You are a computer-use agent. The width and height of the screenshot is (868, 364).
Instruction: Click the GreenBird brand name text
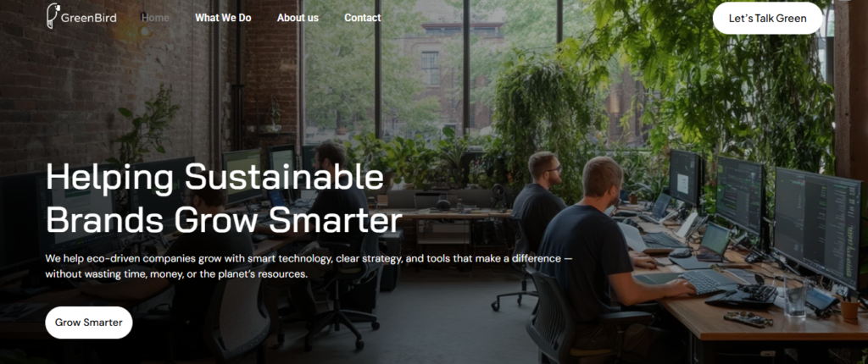point(88,18)
